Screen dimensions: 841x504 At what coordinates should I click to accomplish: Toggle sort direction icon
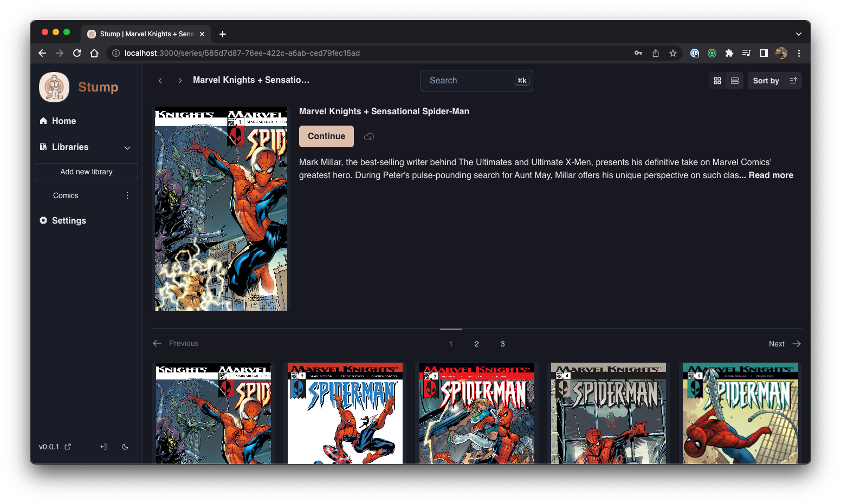[793, 81]
